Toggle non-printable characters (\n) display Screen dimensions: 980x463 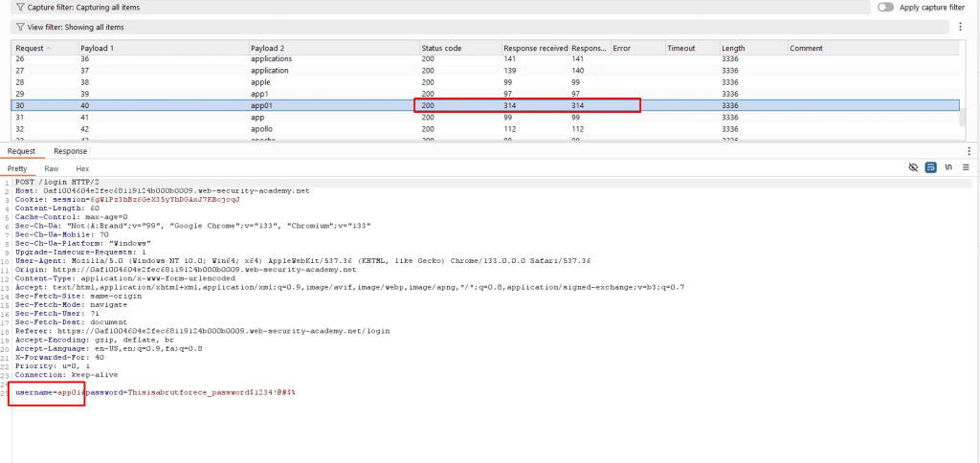(x=947, y=167)
